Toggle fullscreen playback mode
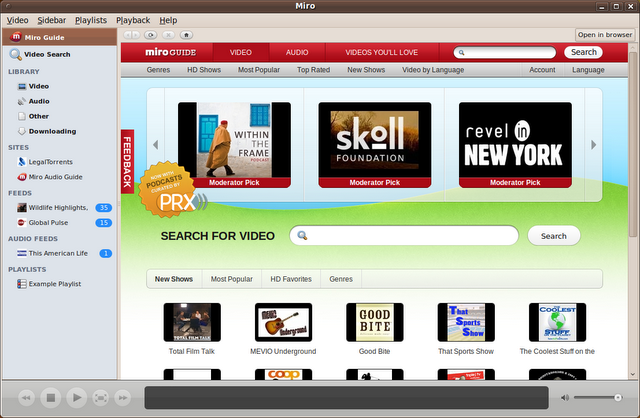 point(101,398)
